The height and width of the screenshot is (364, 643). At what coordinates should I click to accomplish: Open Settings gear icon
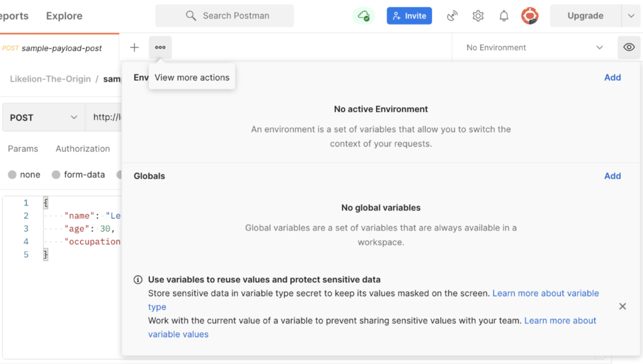(478, 16)
